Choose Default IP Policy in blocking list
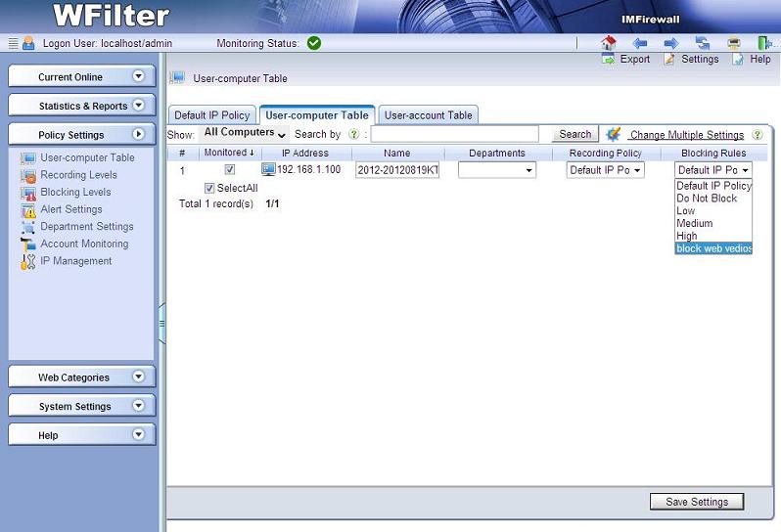The height and width of the screenshot is (532, 781). pos(713,186)
